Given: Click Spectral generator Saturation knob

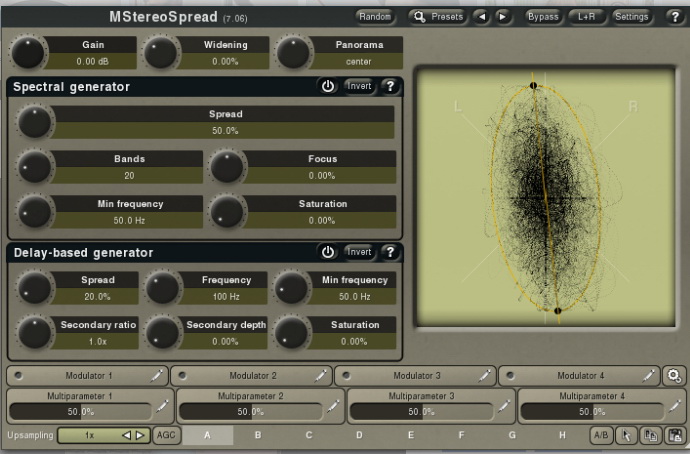Looking at the screenshot, I should (228, 212).
